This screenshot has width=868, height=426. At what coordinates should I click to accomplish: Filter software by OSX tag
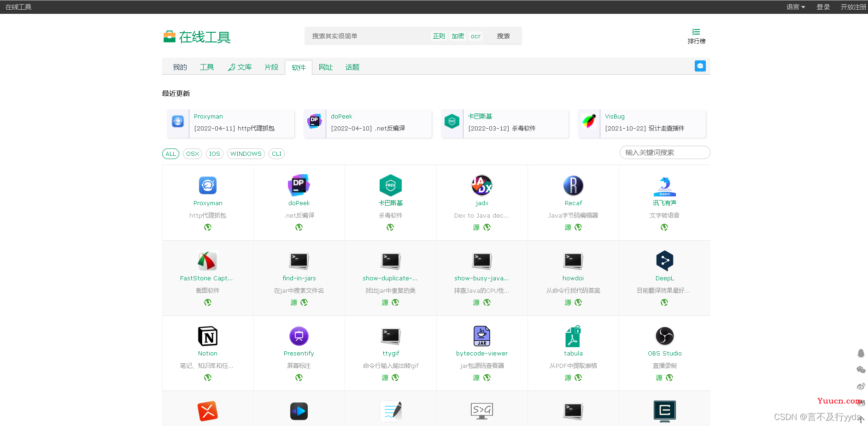pos(193,154)
